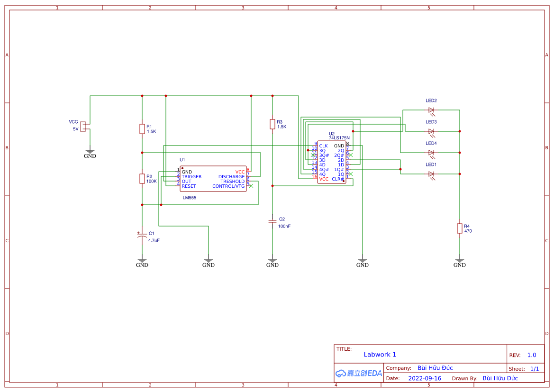Select the LED2 diode symbol
The height and width of the screenshot is (392, 554).
pos(431,109)
